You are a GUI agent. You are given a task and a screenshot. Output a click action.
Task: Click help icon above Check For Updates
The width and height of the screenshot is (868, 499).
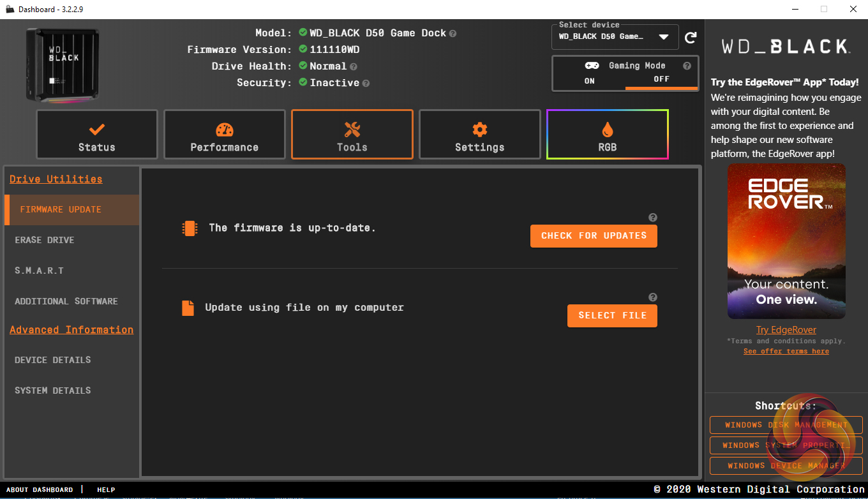tap(652, 217)
